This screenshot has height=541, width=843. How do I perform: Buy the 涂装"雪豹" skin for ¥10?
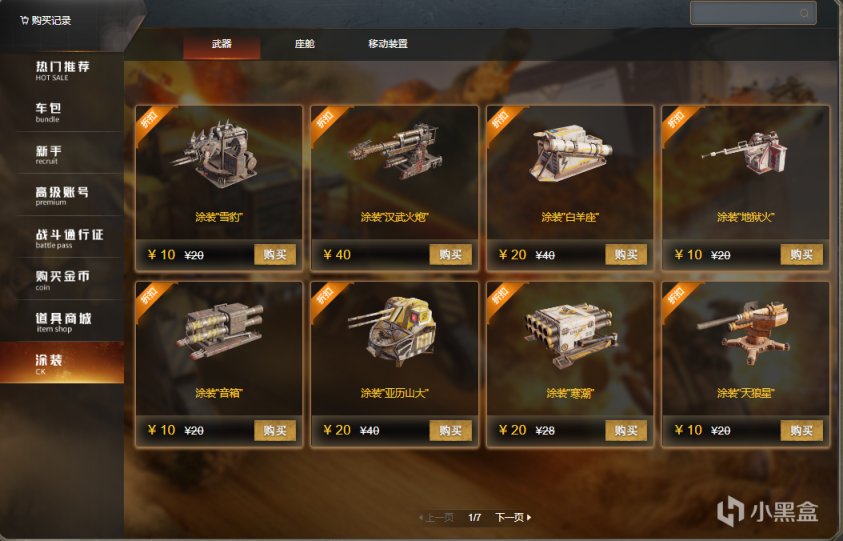[275, 254]
